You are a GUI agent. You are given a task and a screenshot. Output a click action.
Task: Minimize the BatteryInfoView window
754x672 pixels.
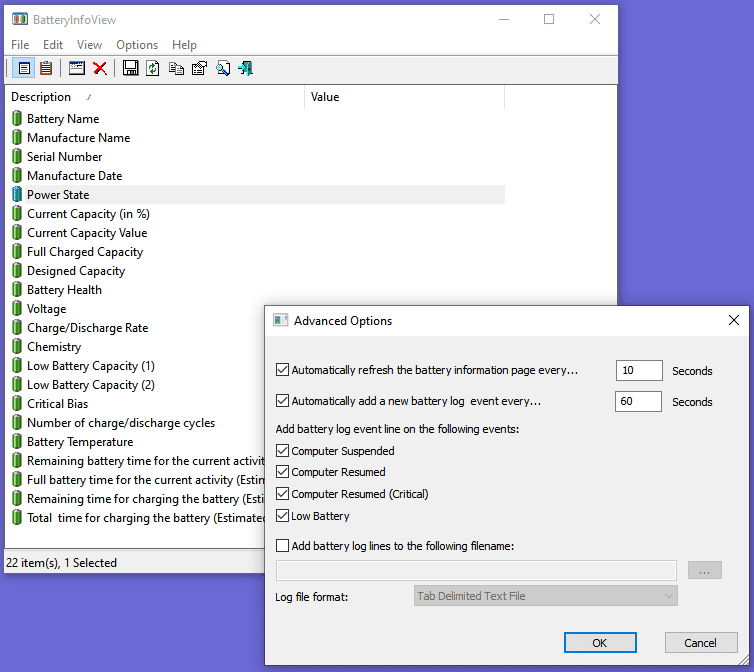click(504, 19)
